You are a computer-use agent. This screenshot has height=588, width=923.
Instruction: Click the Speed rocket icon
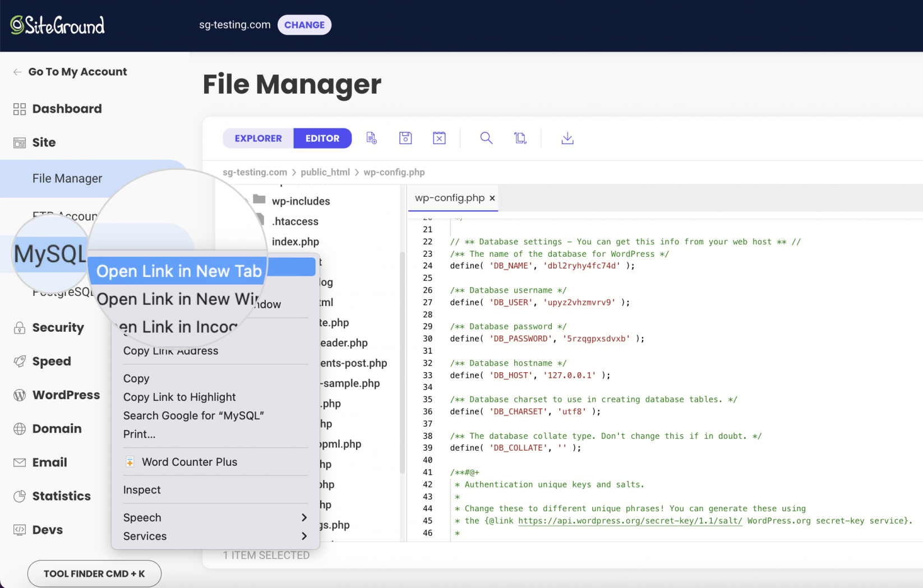[20, 362]
